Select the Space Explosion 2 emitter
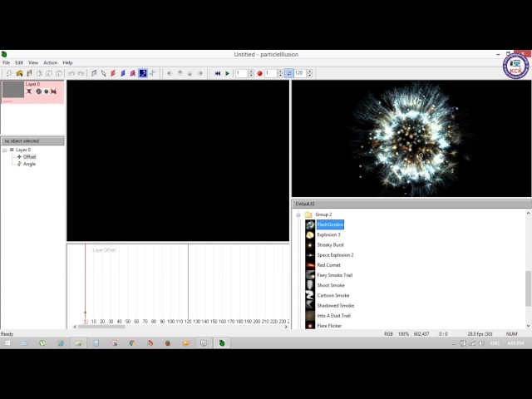 coord(335,255)
